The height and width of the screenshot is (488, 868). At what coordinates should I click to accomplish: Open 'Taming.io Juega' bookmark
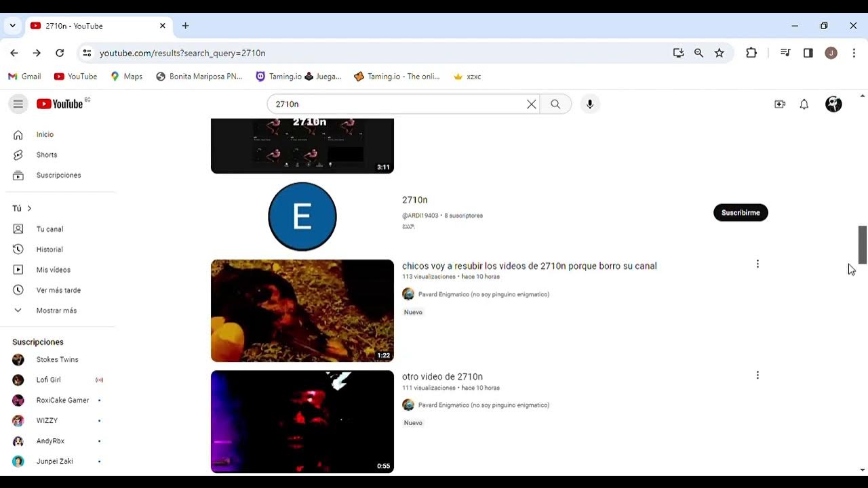click(298, 77)
